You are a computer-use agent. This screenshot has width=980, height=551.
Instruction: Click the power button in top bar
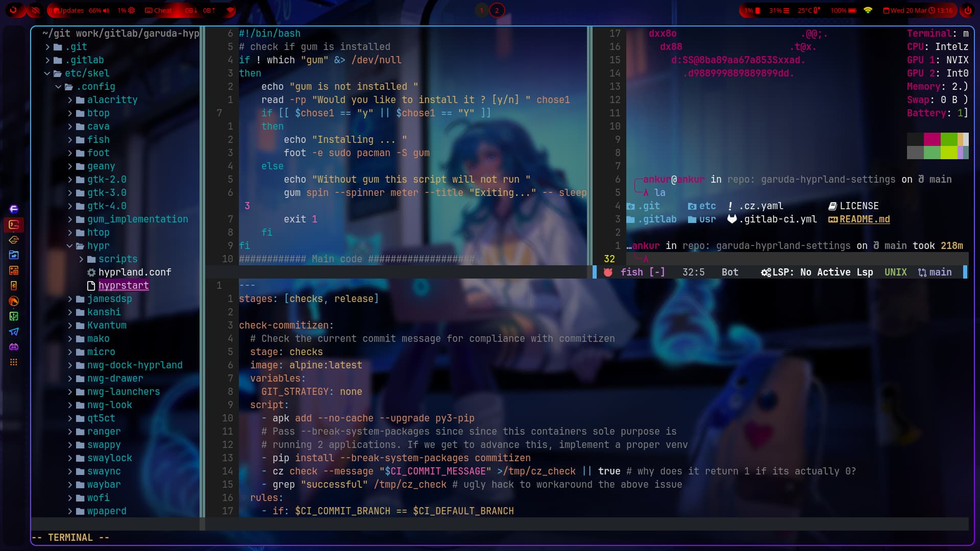[967, 10]
